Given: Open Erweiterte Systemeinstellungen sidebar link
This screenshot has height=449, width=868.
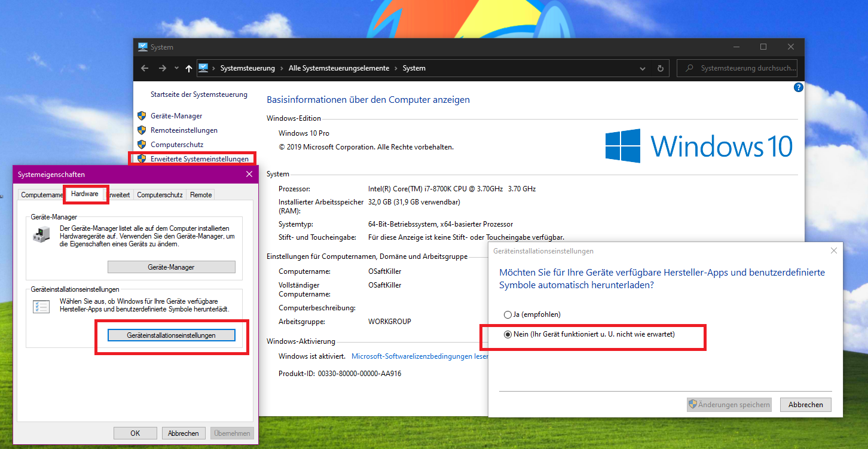Looking at the screenshot, I should tap(200, 159).
